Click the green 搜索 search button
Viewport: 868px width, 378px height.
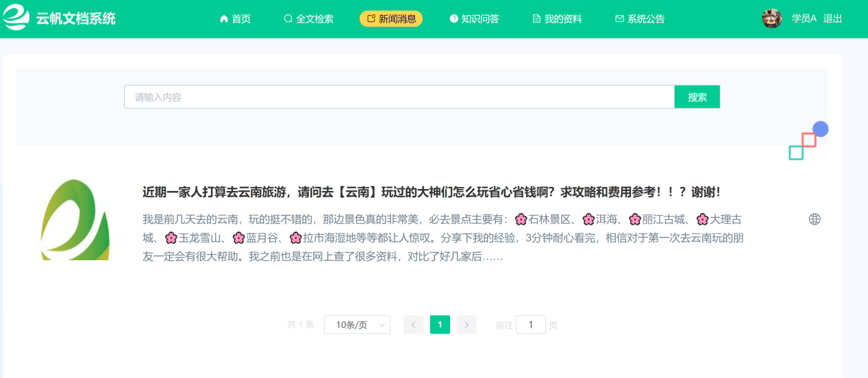(x=697, y=97)
